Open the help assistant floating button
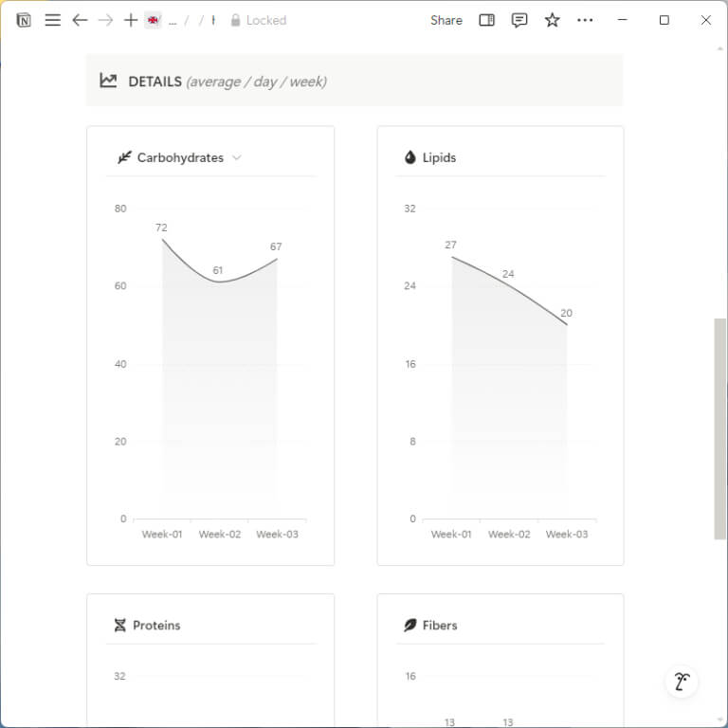The image size is (728, 728). (x=682, y=681)
